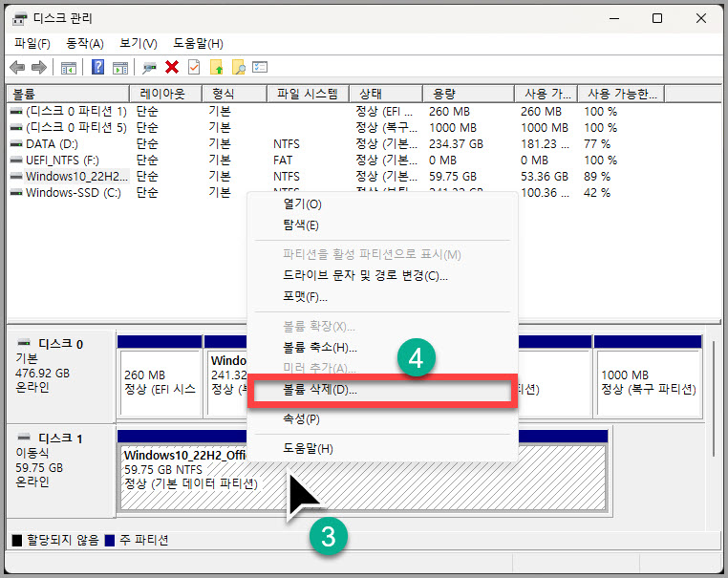The image size is (728, 578).
Task: Open the 보기(V) menu
Action: (x=139, y=44)
